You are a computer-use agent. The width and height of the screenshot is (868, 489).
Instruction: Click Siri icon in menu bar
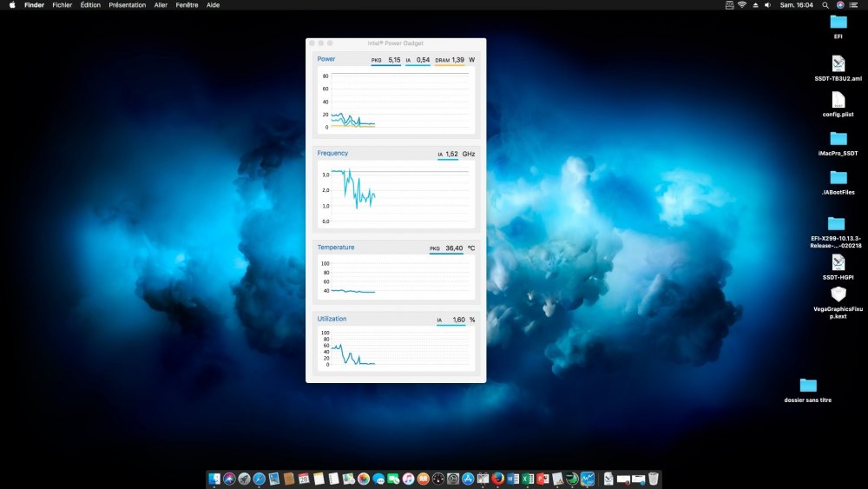pyautogui.click(x=840, y=5)
